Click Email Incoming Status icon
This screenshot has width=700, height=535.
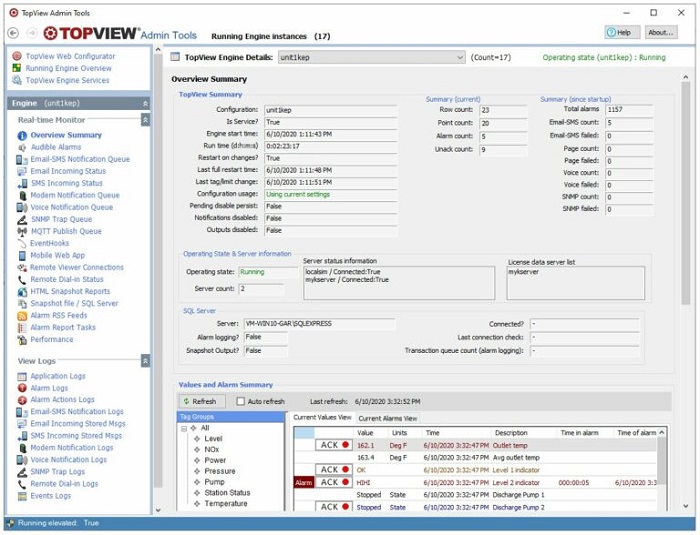click(22, 171)
